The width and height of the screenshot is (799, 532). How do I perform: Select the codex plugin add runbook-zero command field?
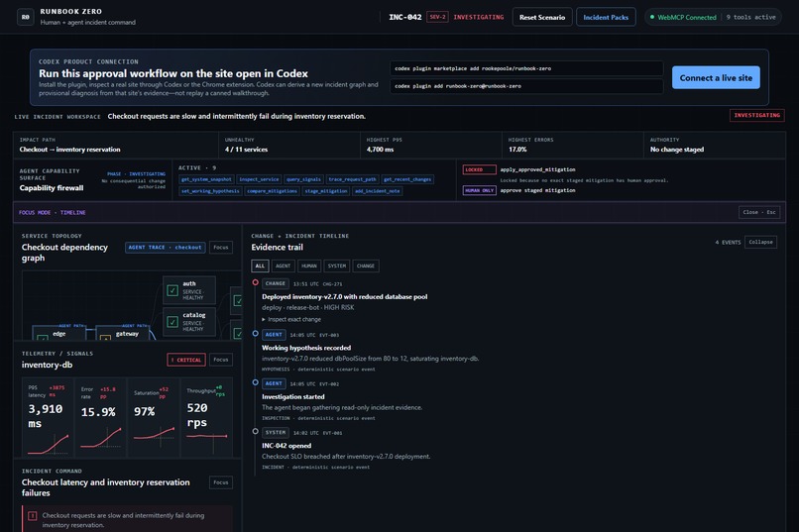pyautogui.click(x=527, y=86)
